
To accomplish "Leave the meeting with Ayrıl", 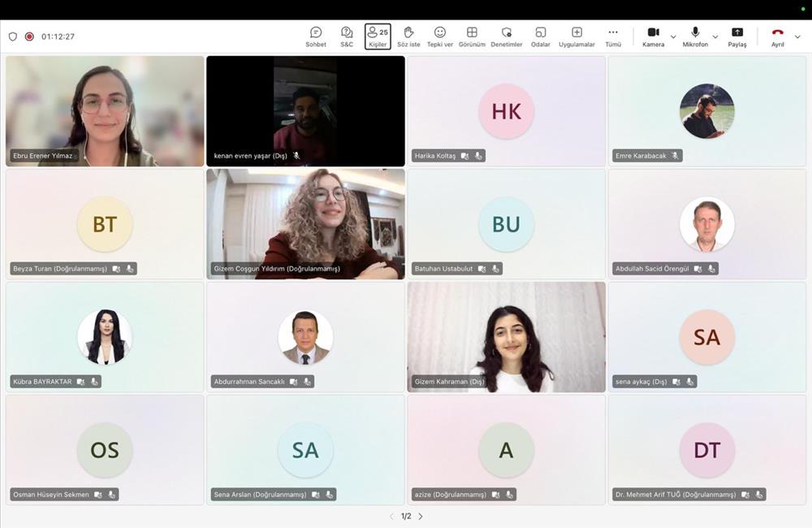I will coord(777,37).
